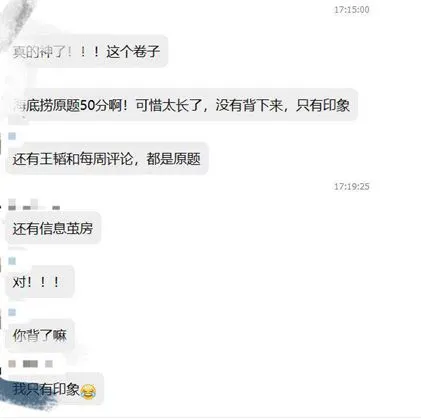Select the "你背了嘛" message bubble
This screenshot has height=420, width=421.
pos(40,335)
